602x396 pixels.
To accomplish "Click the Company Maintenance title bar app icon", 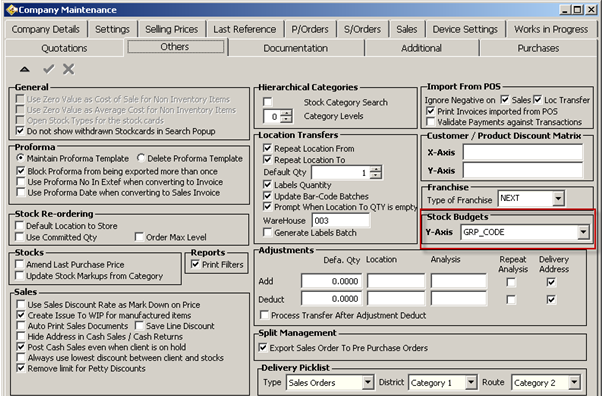I will pos(12,10).
